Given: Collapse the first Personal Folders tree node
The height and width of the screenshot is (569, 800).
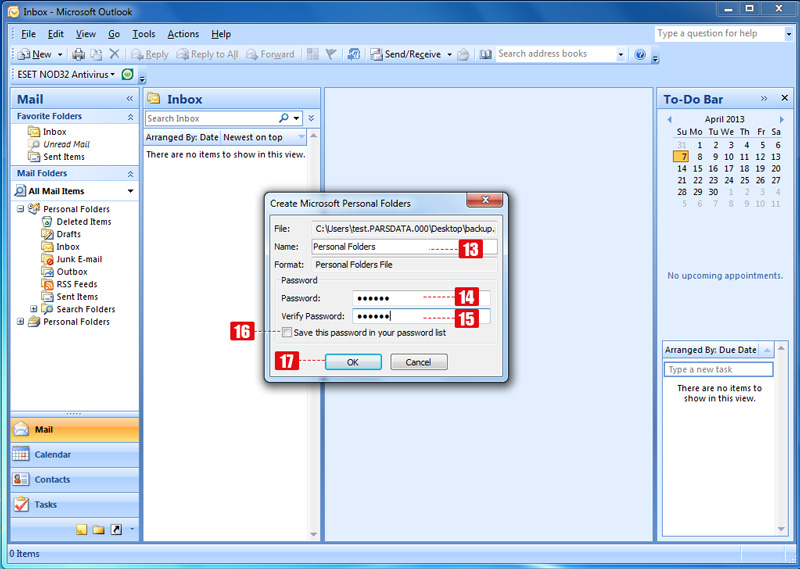Looking at the screenshot, I should (x=20, y=209).
